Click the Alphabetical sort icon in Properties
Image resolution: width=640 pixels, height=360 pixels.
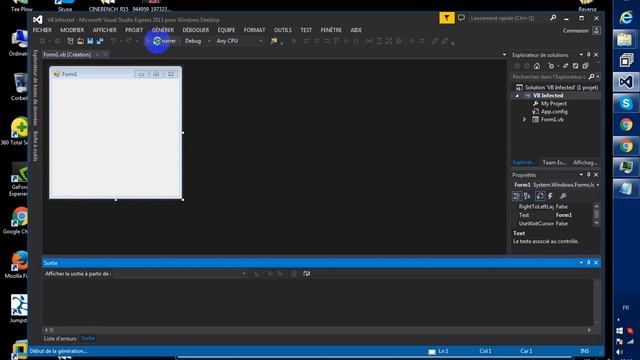coord(527,196)
